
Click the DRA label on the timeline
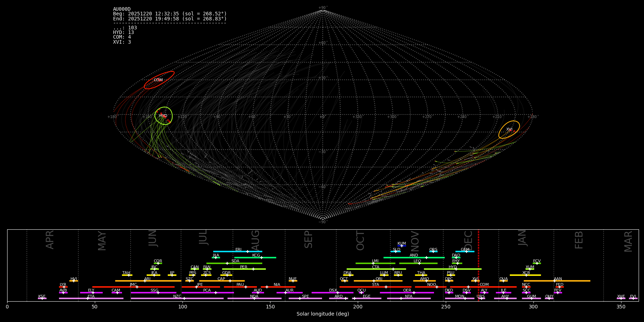click(x=347, y=273)
